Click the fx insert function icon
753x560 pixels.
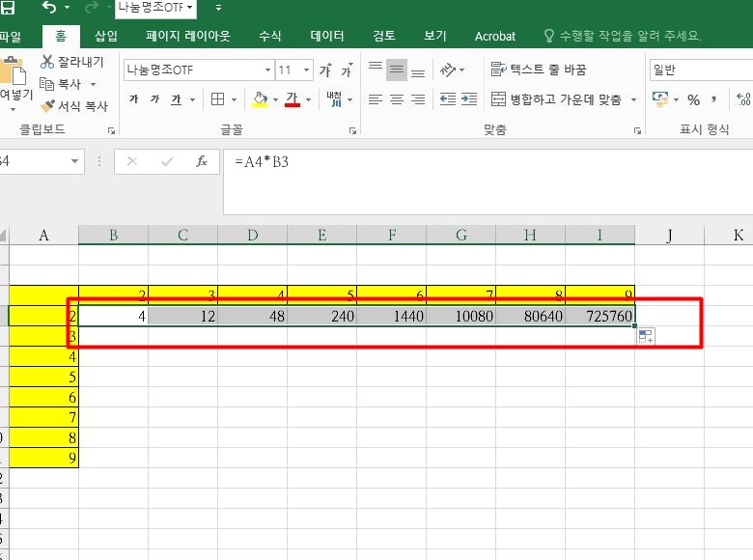pyautogui.click(x=202, y=161)
